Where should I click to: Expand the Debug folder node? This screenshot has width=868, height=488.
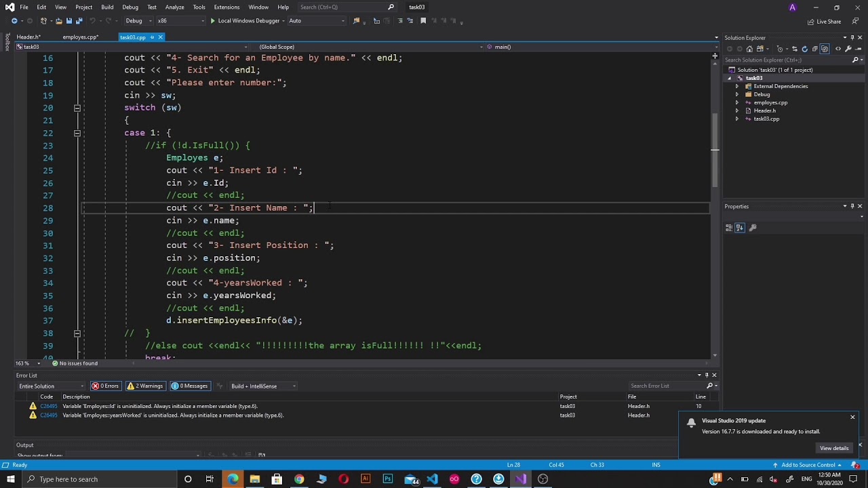[x=737, y=94]
